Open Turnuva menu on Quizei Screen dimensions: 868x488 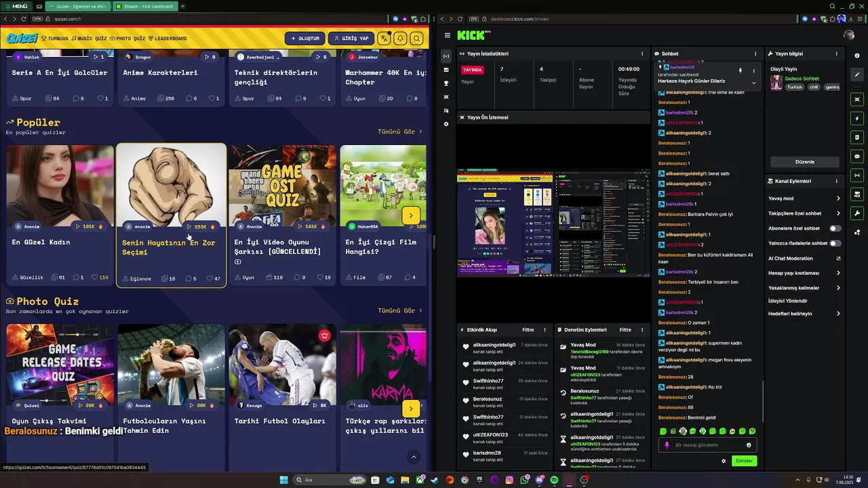click(54, 39)
